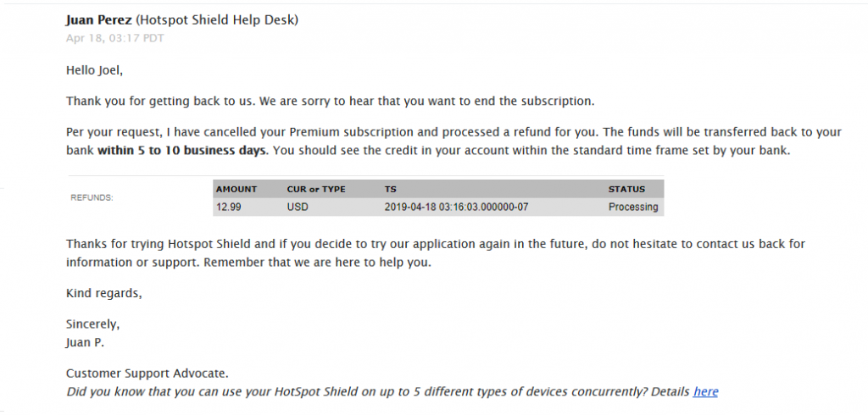The height and width of the screenshot is (415, 868).
Task: Click the TS column header
Action: click(x=390, y=189)
